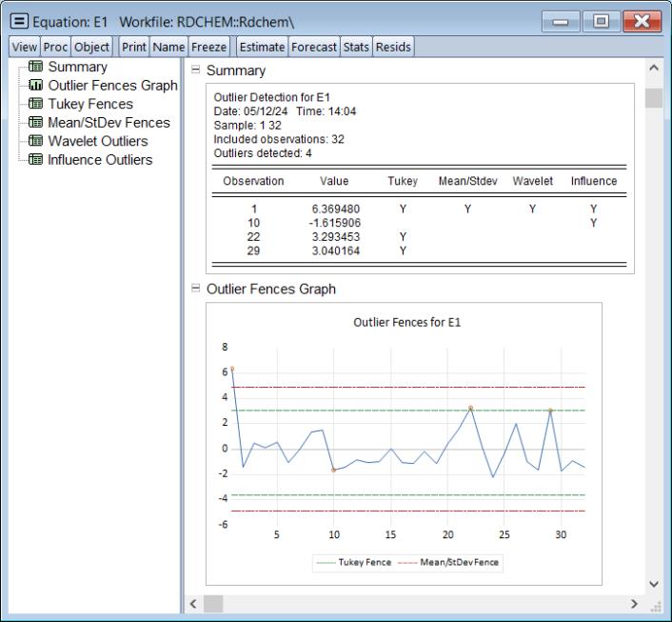Click the Tukey Fences table icon
Screen dimensions: 672x622
tap(35, 105)
